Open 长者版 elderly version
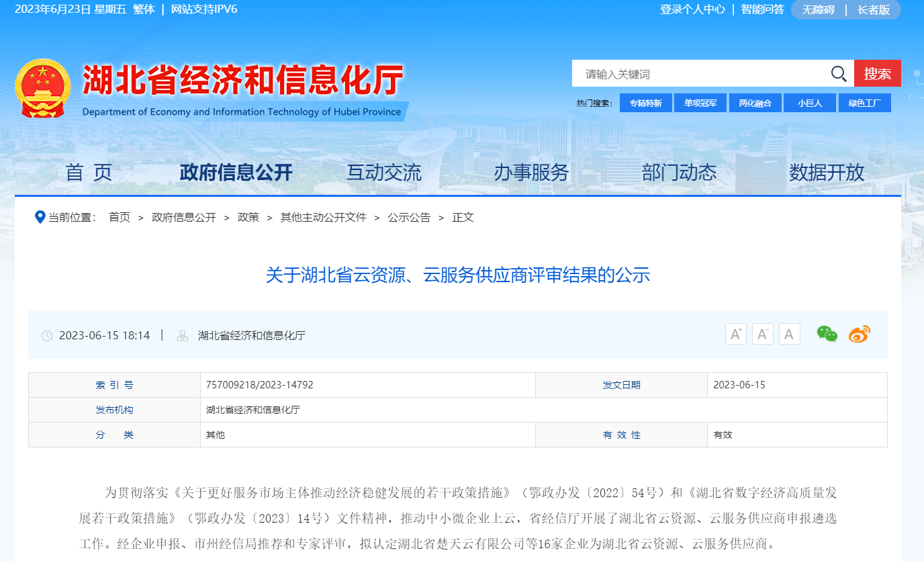Image resolution: width=924 pixels, height=561 pixels. (872, 10)
